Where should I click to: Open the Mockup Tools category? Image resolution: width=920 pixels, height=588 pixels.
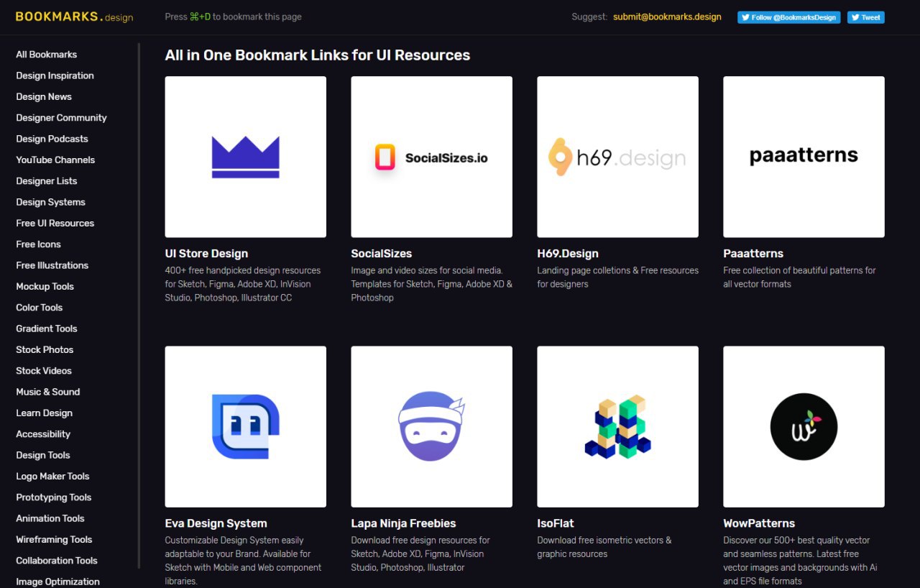45,286
